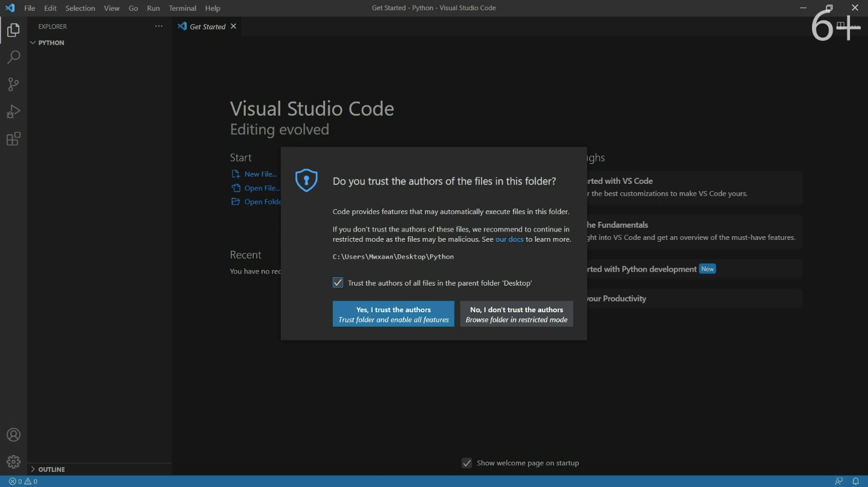Select the Get Started tab
This screenshot has width=868, height=487.
207,27
